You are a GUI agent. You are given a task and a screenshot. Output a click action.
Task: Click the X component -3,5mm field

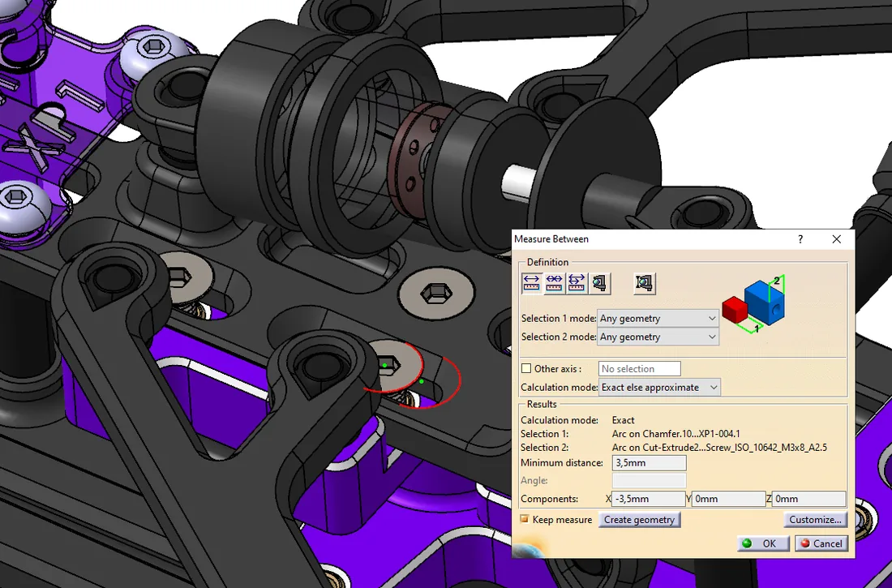pos(649,500)
